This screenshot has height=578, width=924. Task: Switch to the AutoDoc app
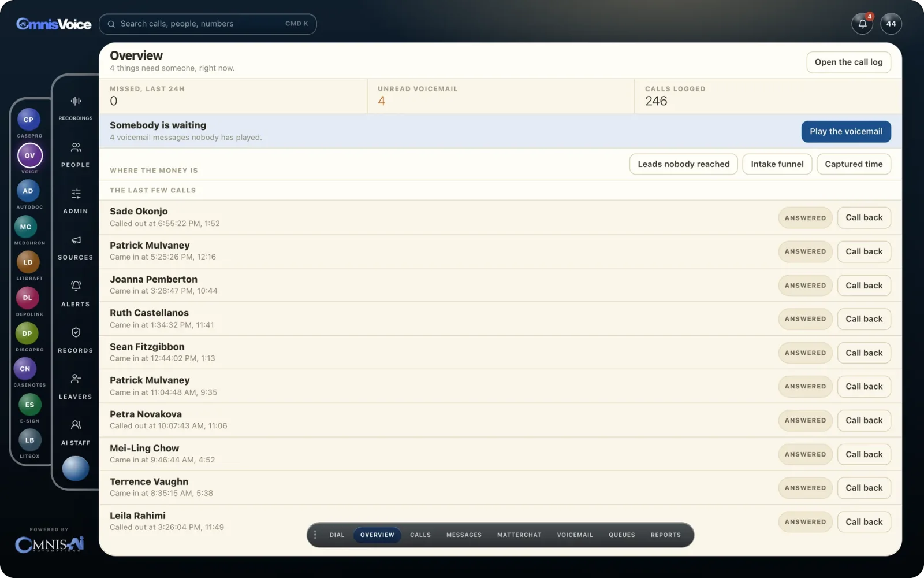(x=28, y=191)
